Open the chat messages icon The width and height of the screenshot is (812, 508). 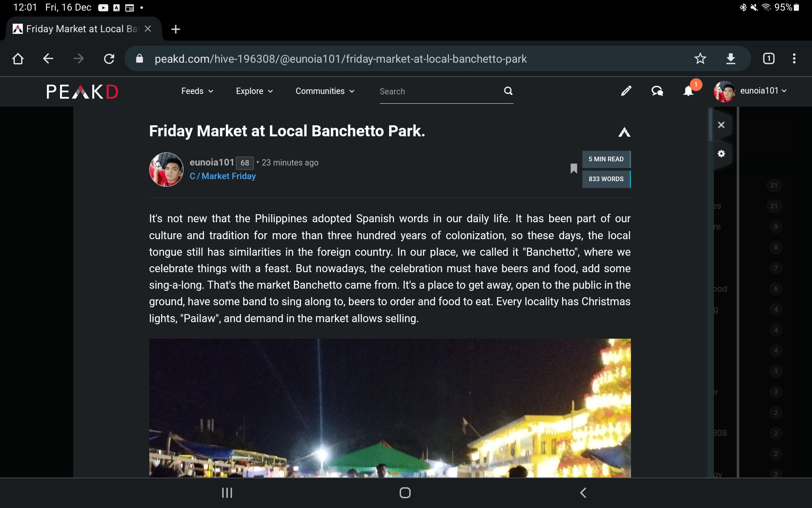[x=657, y=91]
